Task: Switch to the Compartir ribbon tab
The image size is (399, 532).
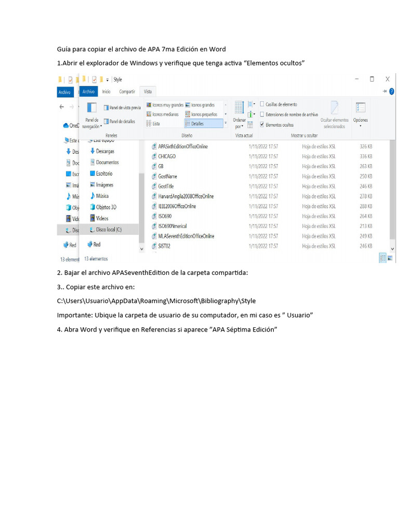Action: pos(127,91)
